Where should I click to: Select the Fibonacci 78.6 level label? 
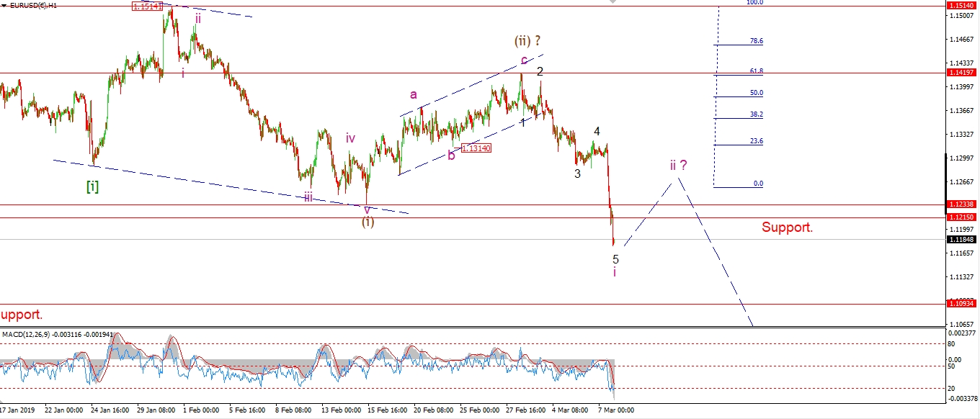[x=756, y=41]
